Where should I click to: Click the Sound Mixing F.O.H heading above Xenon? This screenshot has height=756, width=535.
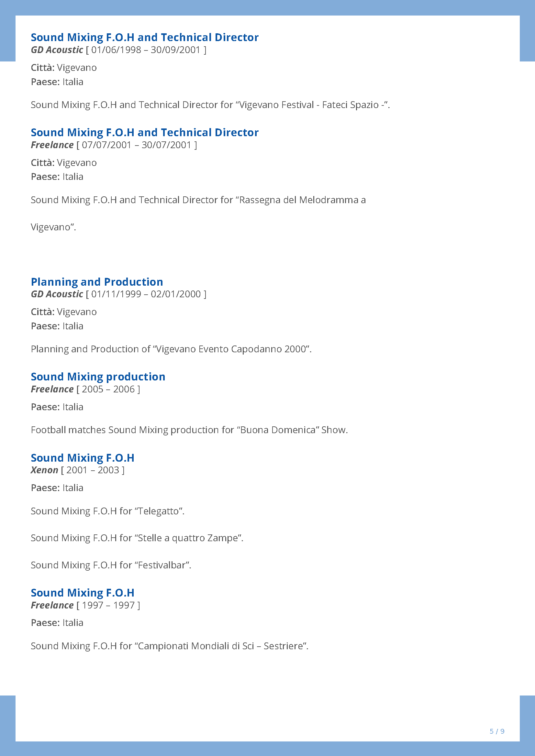tap(82, 458)
